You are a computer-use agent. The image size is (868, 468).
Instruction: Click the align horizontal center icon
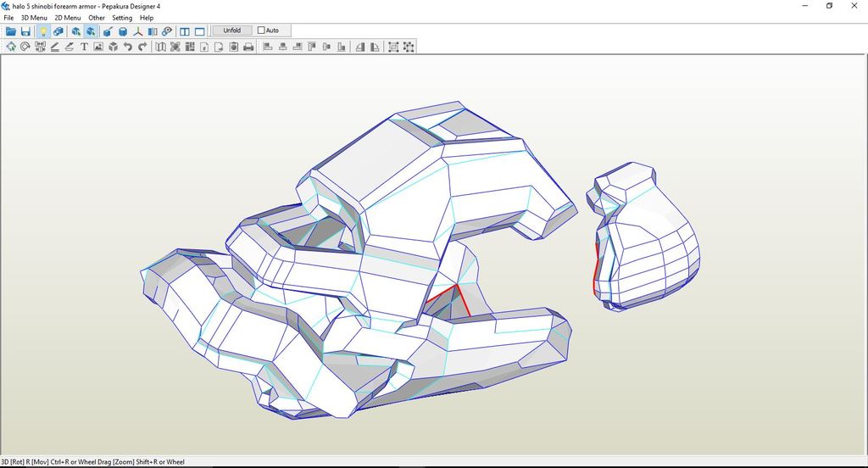(x=282, y=47)
